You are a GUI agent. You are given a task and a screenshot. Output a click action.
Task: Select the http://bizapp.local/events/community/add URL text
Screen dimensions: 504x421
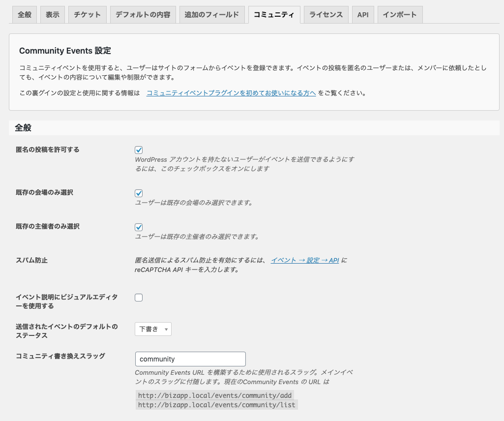(215, 395)
